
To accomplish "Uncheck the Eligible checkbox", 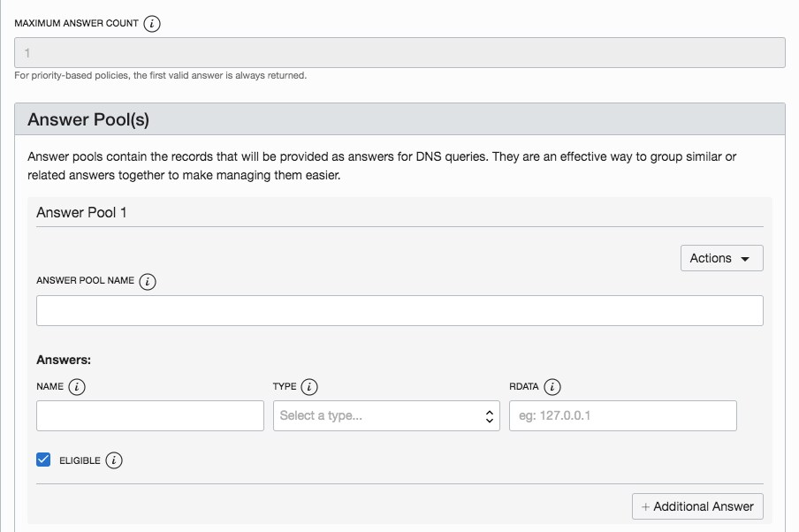I will pos(43,460).
